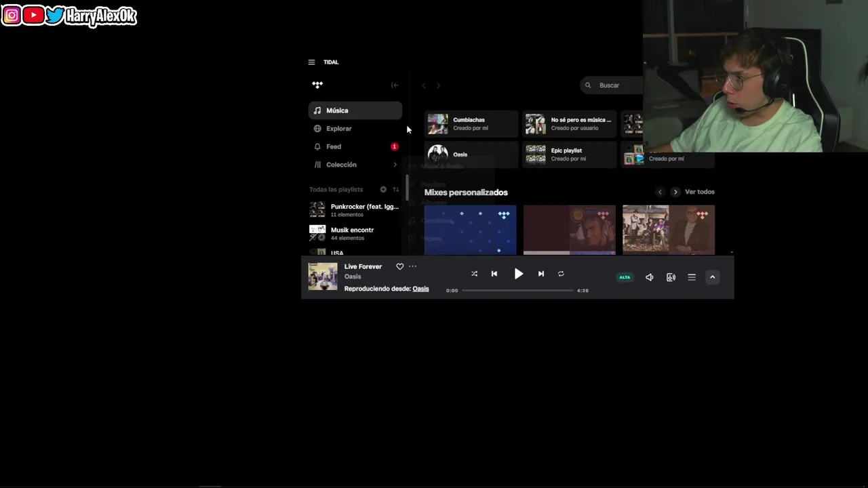Skip to the next track
868x488 pixels.
540,274
